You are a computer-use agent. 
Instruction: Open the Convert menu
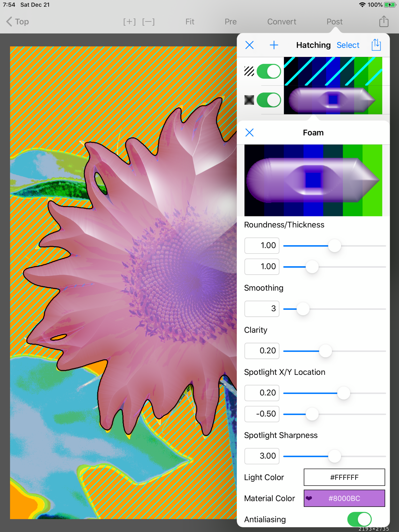[x=282, y=22]
